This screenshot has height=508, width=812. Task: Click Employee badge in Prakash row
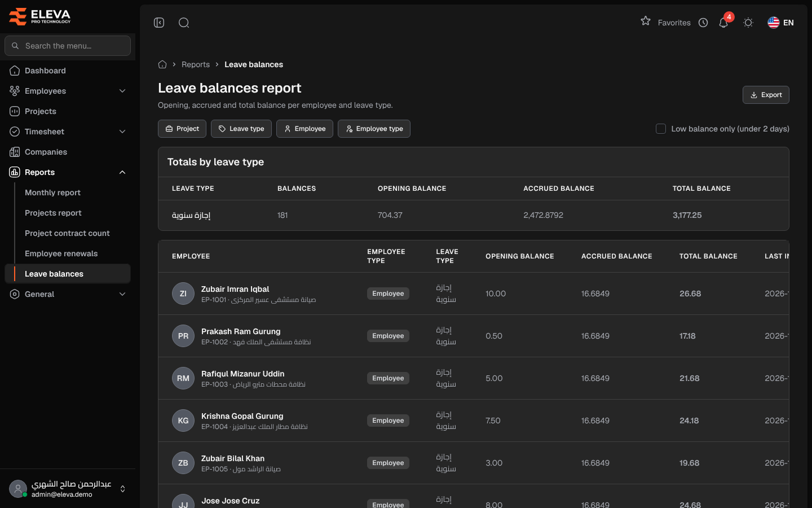tap(388, 336)
